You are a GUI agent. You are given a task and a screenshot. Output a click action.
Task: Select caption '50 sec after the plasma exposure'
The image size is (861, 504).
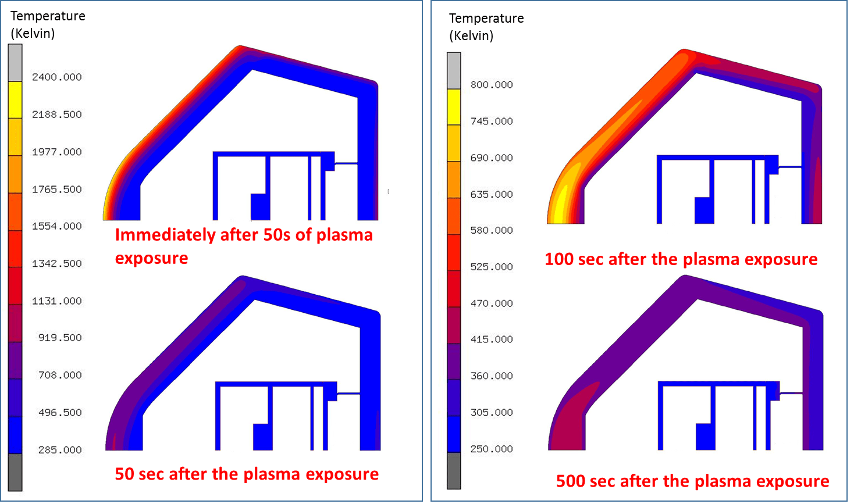point(247,474)
